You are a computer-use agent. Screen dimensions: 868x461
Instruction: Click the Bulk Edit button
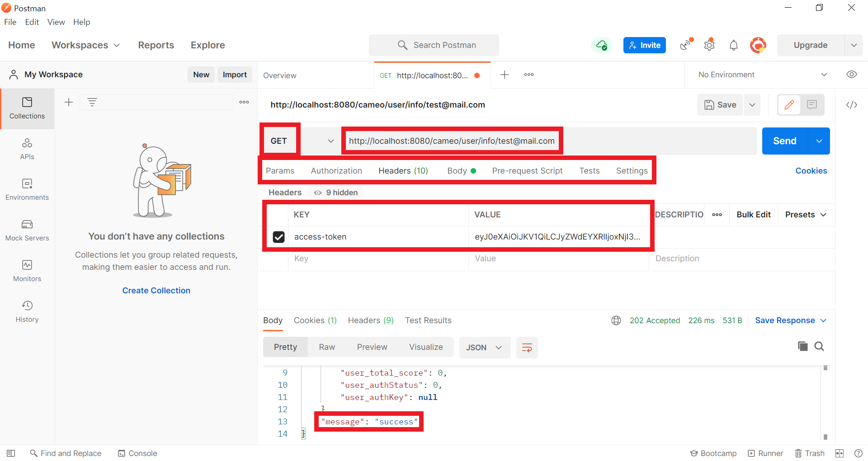pos(754,215)
